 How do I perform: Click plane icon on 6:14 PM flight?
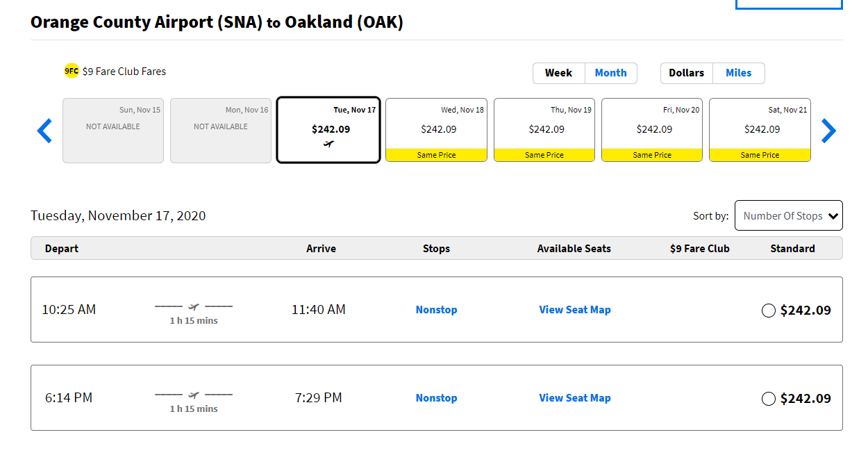pyautogui.click(x=194, y=395)
